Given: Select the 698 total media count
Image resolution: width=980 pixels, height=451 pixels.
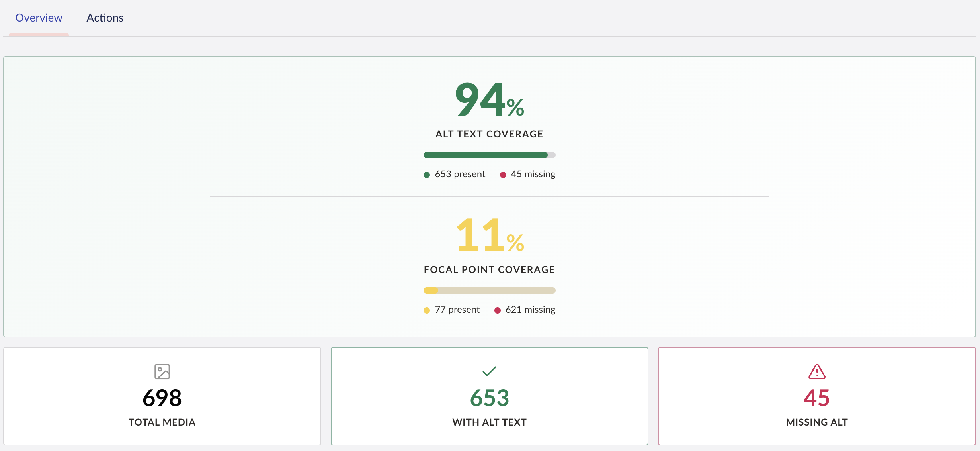Looking at the screenshot, I should (162, 398).
